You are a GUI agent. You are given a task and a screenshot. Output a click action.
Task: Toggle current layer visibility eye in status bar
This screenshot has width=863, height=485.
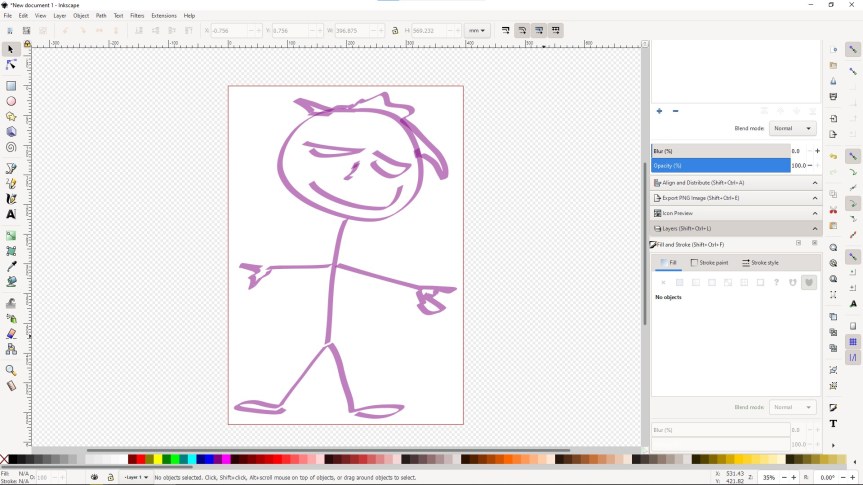95,478
